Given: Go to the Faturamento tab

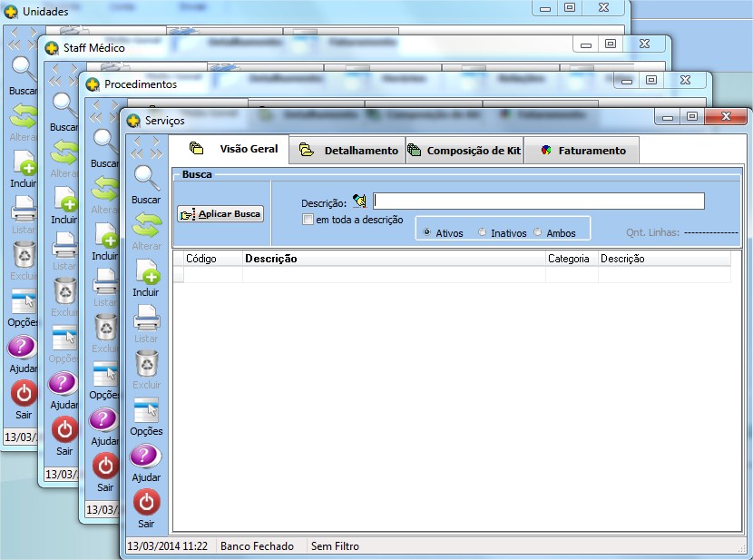Looking at the screenshot, I should point(582,151).
